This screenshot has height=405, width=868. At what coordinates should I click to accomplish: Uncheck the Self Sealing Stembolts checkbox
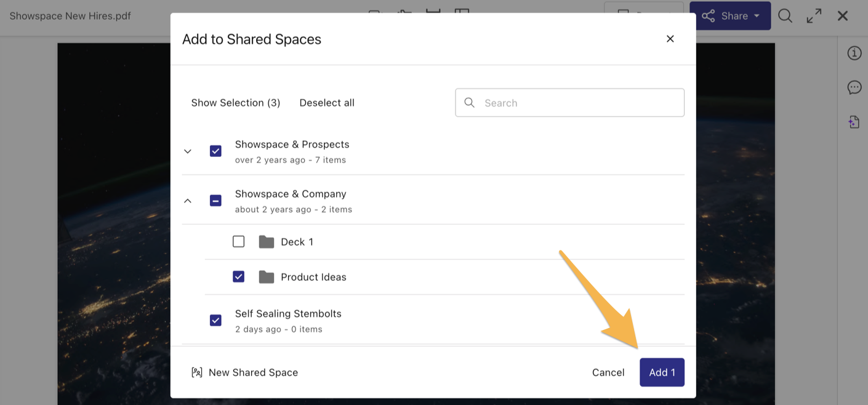pyautogui.click(x=215, y=319)
